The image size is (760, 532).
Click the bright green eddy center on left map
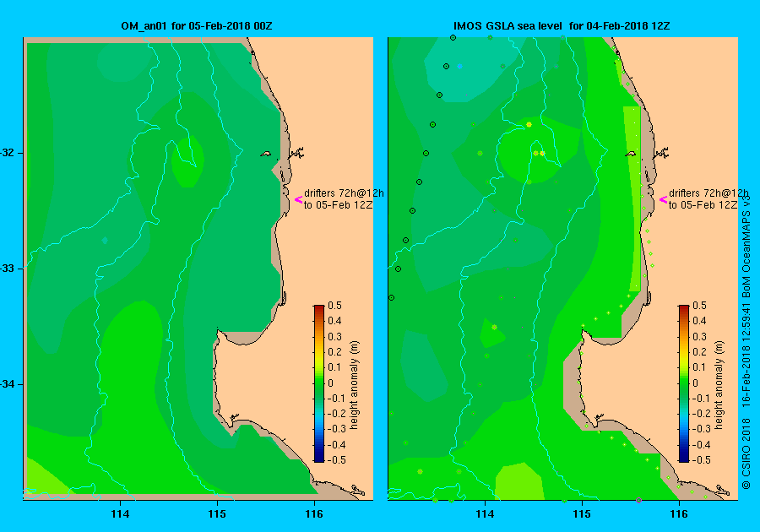(x=188, y=161)
